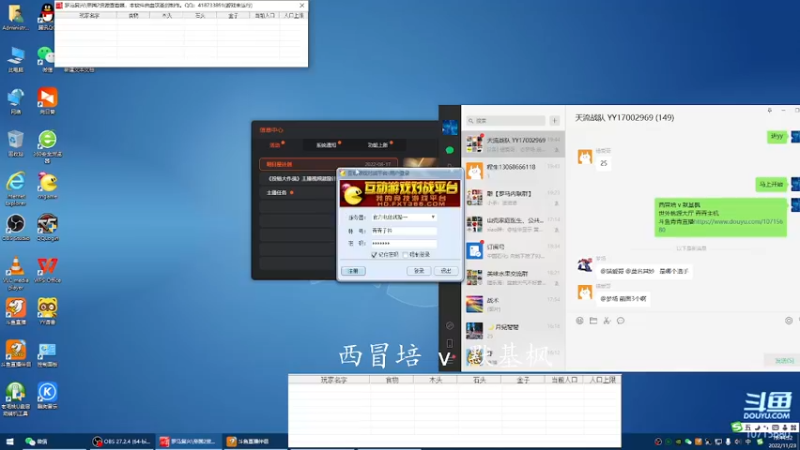This screenshot has height=450, width=800.
Task: Open This PC desktop icon
Action: click(x=15, y=59)
